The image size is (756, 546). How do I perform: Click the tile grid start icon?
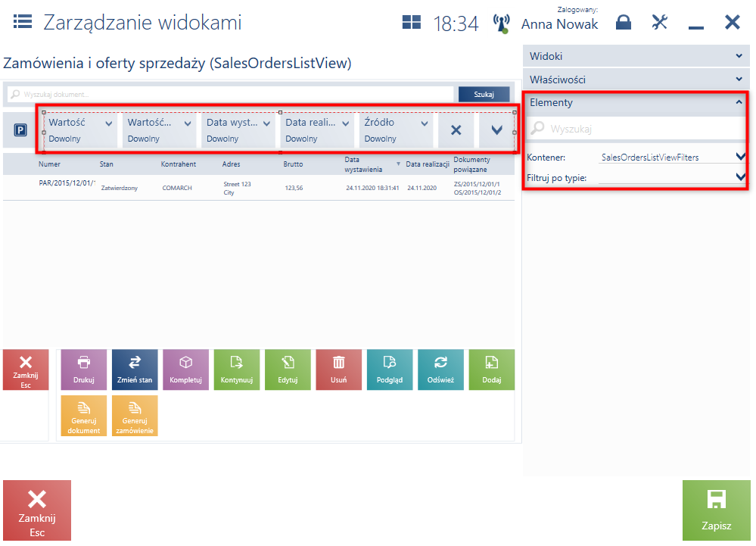[x=411, y=22]
